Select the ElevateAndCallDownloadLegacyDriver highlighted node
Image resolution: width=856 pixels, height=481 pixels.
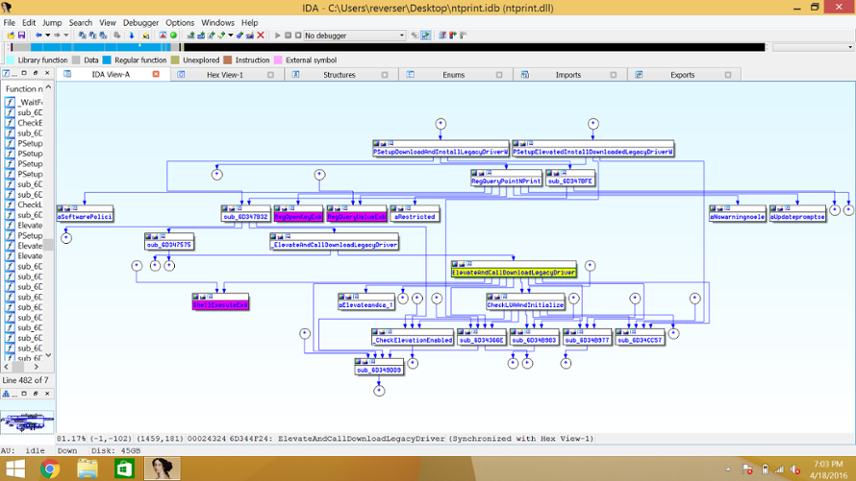514,272
